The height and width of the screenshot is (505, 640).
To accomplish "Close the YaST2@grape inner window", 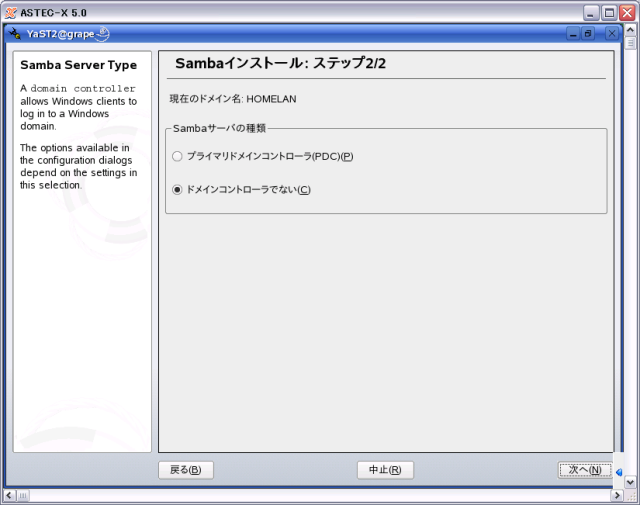I will point(611,33).
